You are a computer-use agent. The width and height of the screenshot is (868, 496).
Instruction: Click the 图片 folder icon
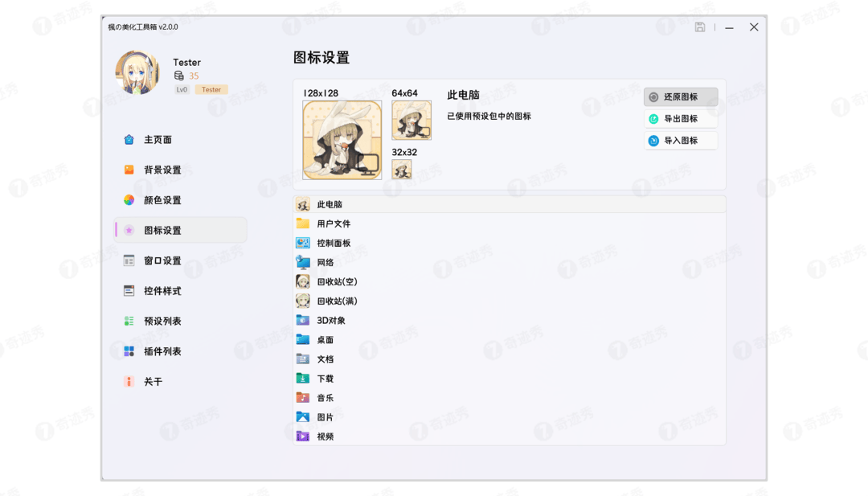[x=303, y=417]
